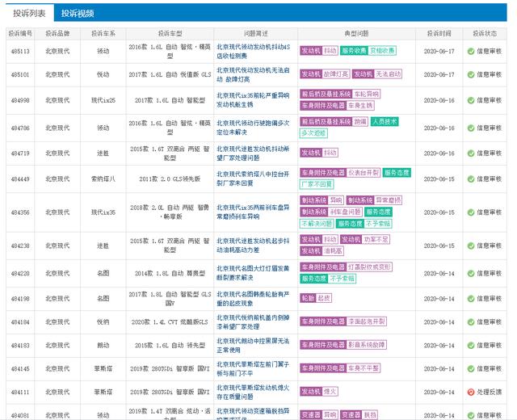
Task: Click status check icon for complaint 484183
Action: click(471, 346)
